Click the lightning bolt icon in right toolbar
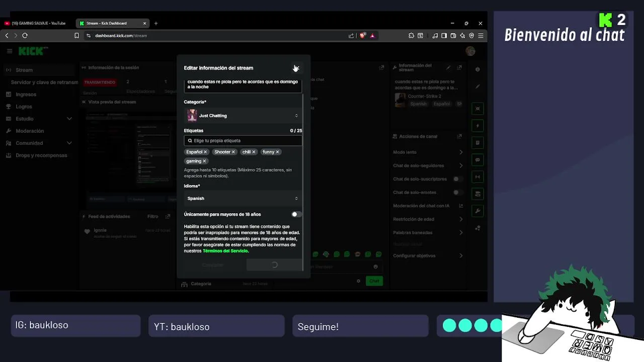This screenshot has width=644, height=362. pos(477,126)
